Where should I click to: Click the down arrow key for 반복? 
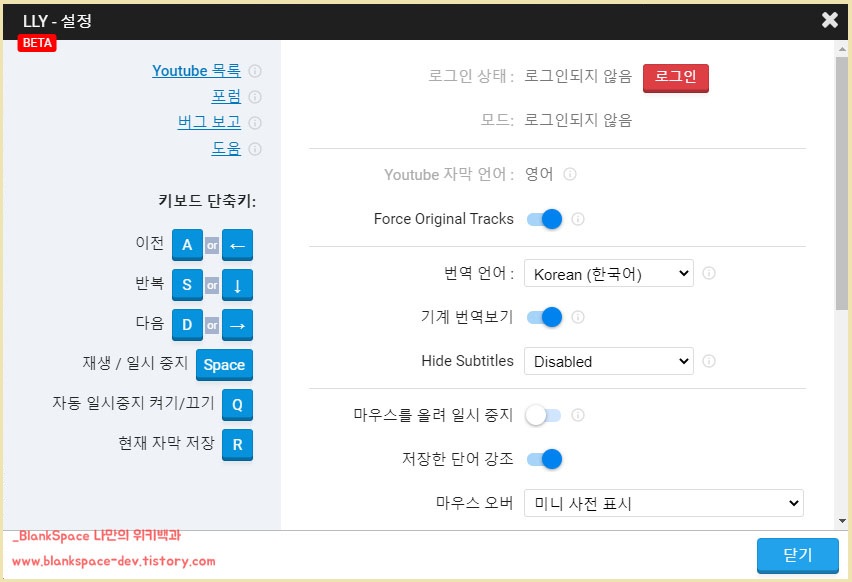(x=237, y=285)
